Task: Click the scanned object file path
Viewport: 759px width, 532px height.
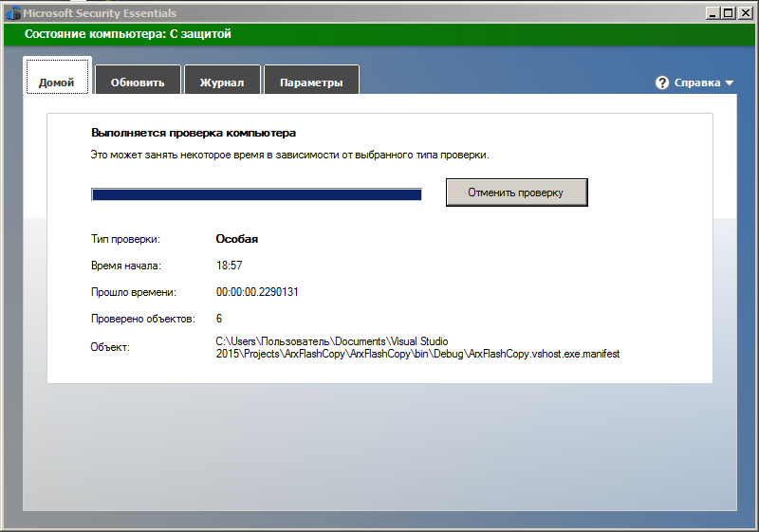Action: point(417,347)
